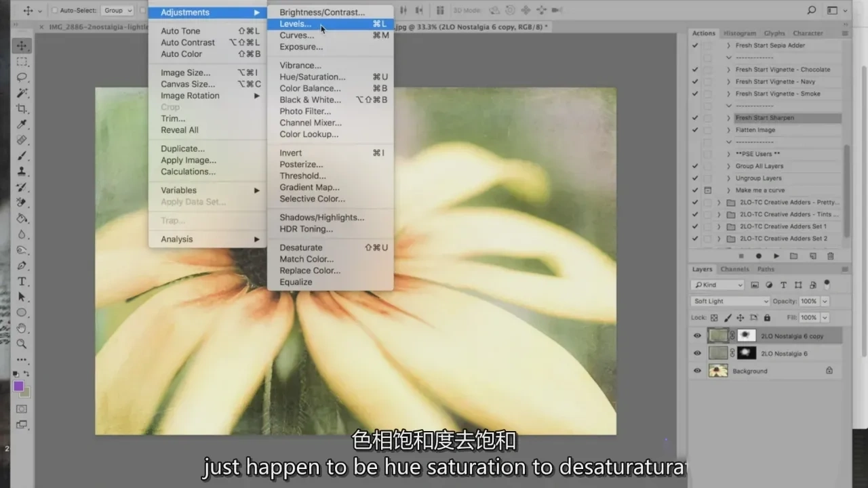Choose Levels from the Adjustments submenu
Image resolution: width=868 pixels, height=488 pixels.
tap(330, 24)
